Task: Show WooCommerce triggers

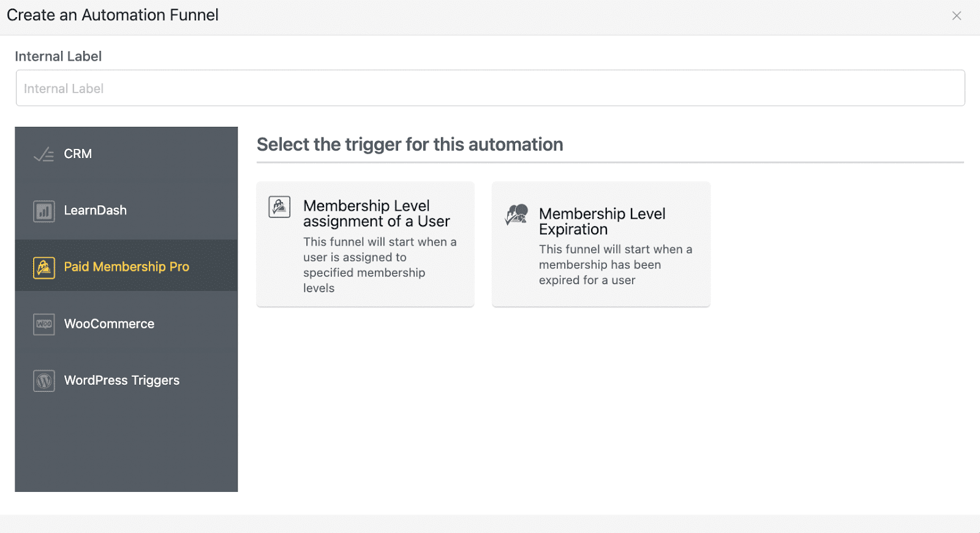Action: (x=109, y=324)
